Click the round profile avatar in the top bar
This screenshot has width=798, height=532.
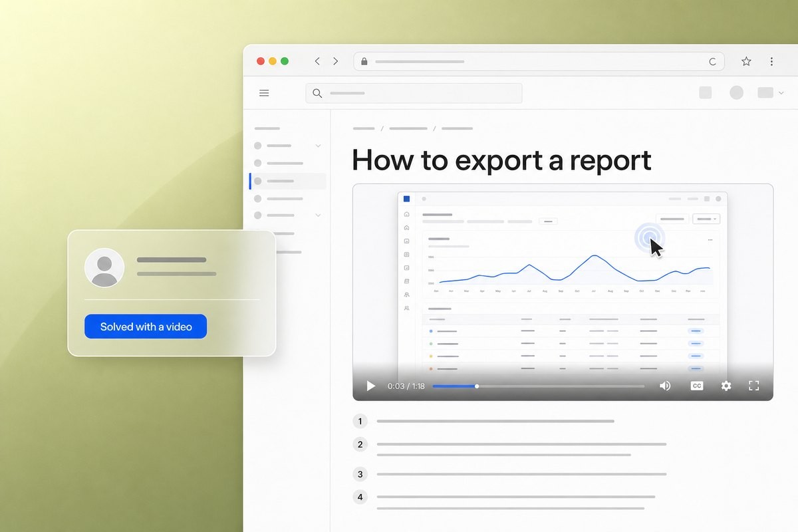pos(736,93)
